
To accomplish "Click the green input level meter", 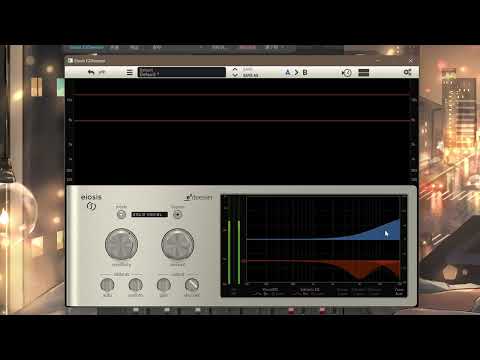I will click(x=229, y=252).
